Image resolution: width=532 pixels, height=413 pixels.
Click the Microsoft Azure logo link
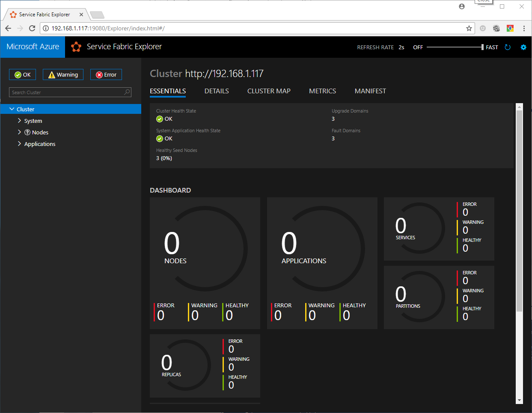pos(33,47)
